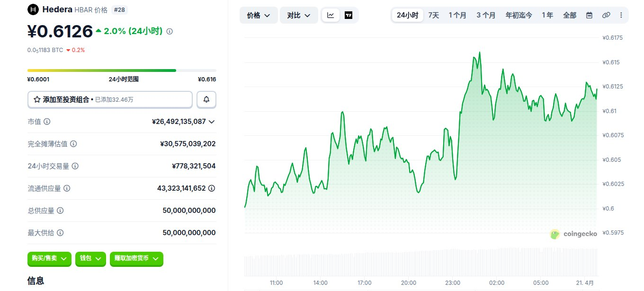This screenshot has height=291, width=644.
Task: Click the 24-hour range progress bar
Action: (x=122, y=71)
